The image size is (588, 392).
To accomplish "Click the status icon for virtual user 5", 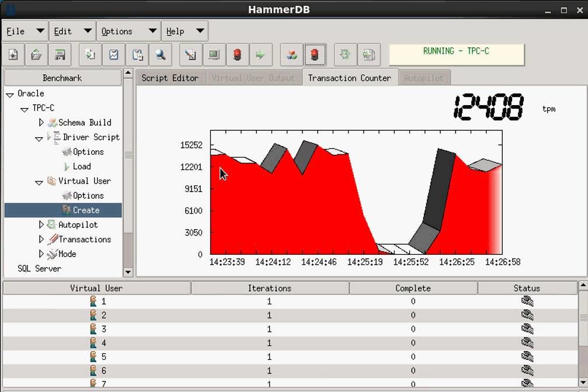I will coord(527,357).
